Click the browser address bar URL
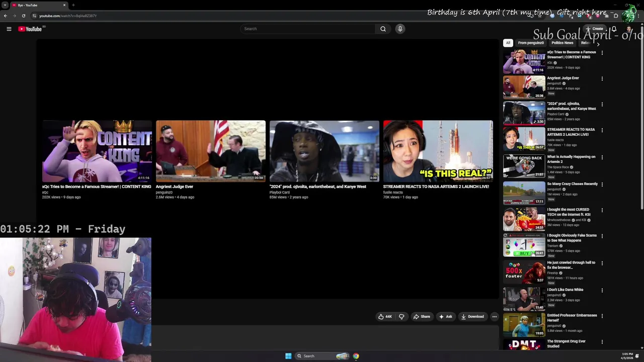Image resolution: width=644 pixels, height=362 pixels. (x=68, y=16)
